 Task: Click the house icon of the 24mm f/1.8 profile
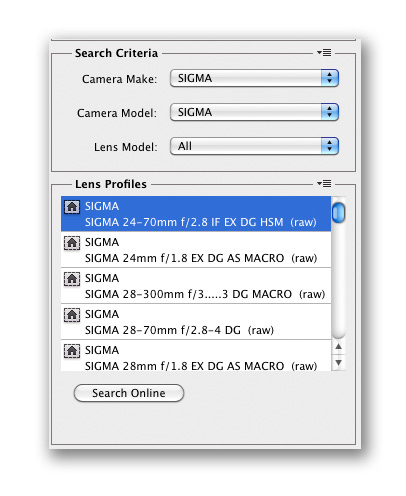tap(72, 243)
